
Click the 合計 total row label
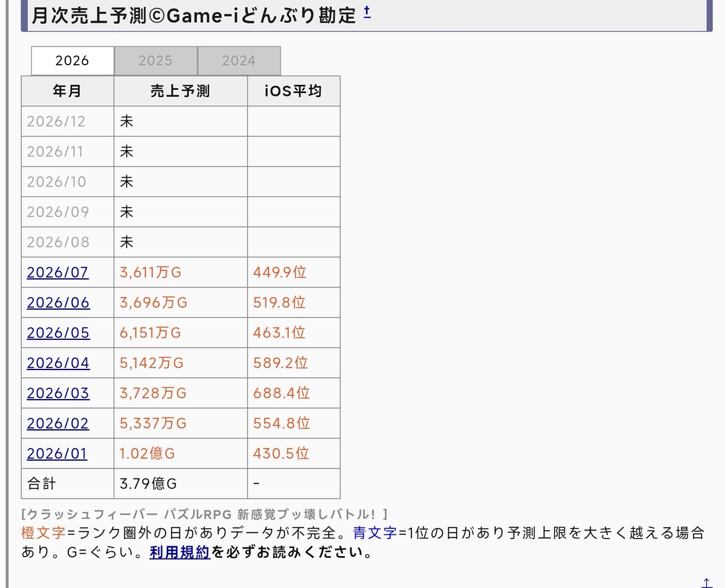(x=42, y=484)
